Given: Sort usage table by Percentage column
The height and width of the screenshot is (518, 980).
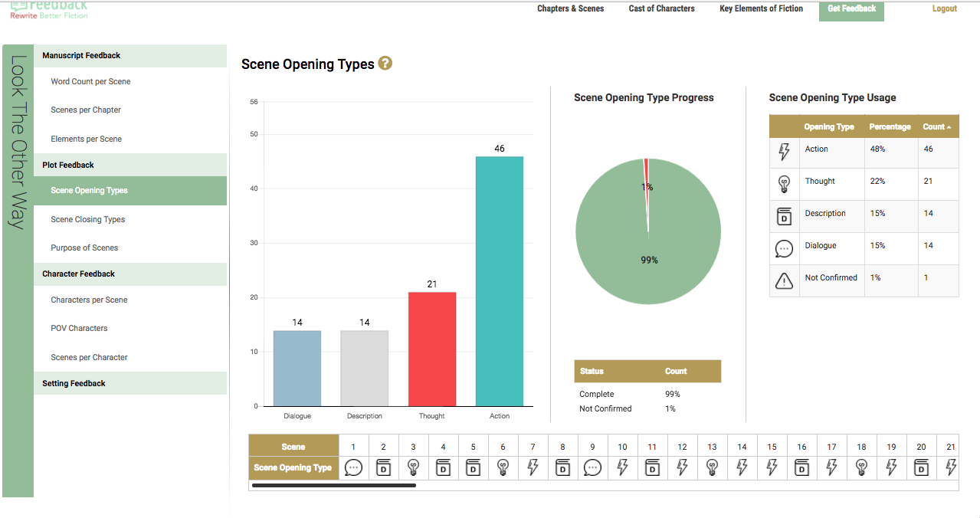Looking at the screenshot, I should tap(890, 126).
